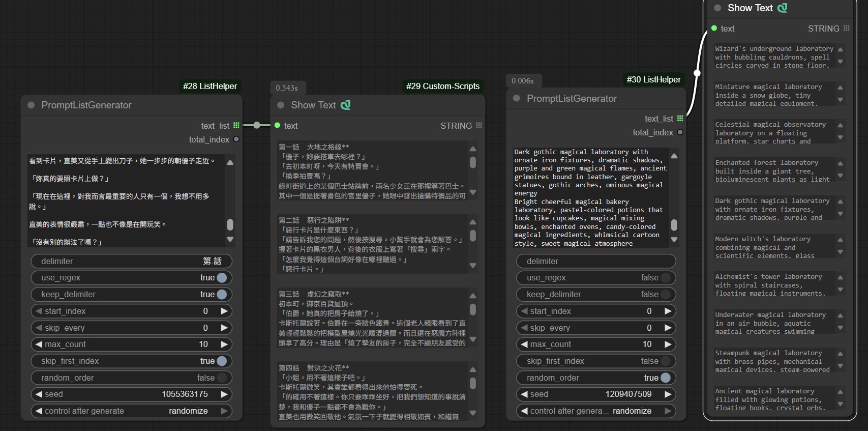Click the snake logo on rightmost Show Text

(x=783, y=8)
